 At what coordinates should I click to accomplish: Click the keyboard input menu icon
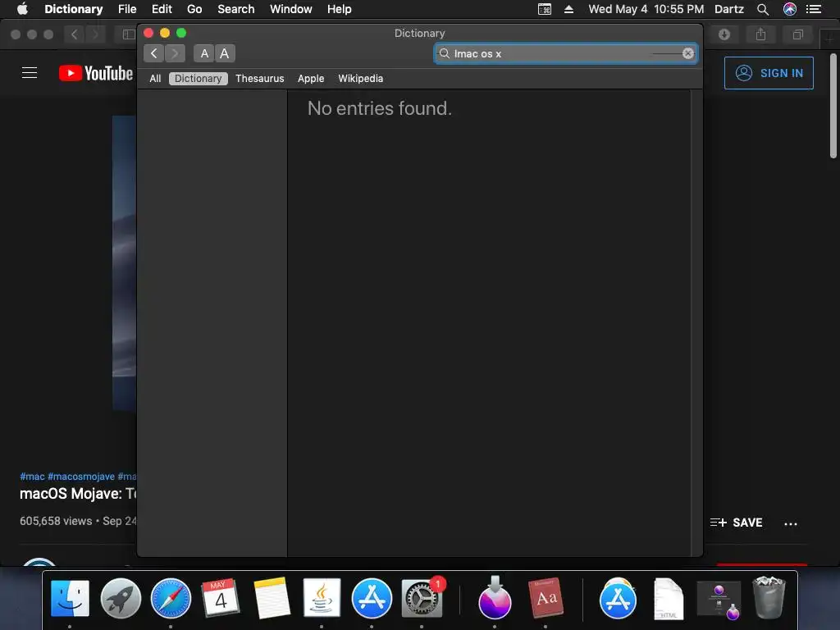[x=545, y=9]
